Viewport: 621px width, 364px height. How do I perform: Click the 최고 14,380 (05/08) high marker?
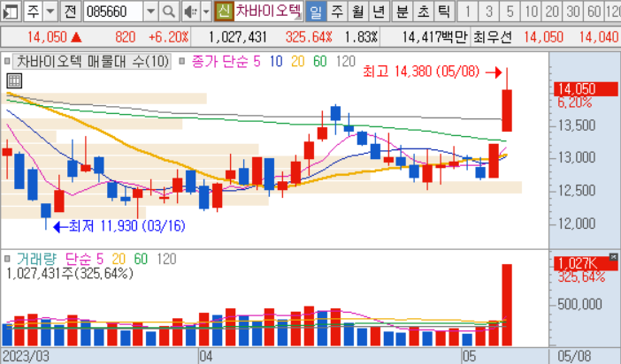432,72
